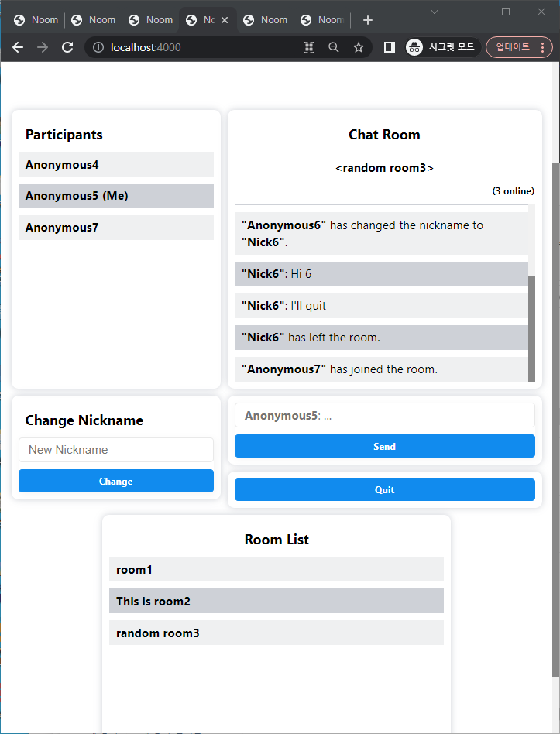The image size is (560, 734).
Task: Open the tab search dropdown chevron
Action: [435, 12]
